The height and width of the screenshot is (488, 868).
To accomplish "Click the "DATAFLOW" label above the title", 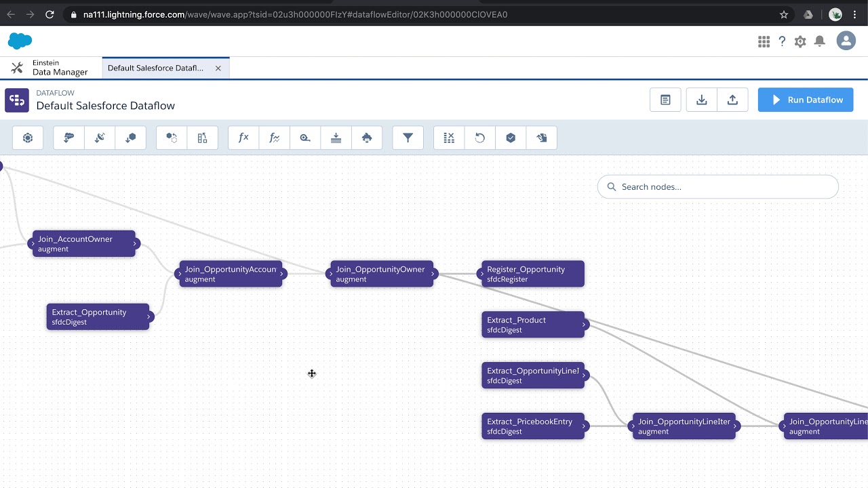I will 56,93.
